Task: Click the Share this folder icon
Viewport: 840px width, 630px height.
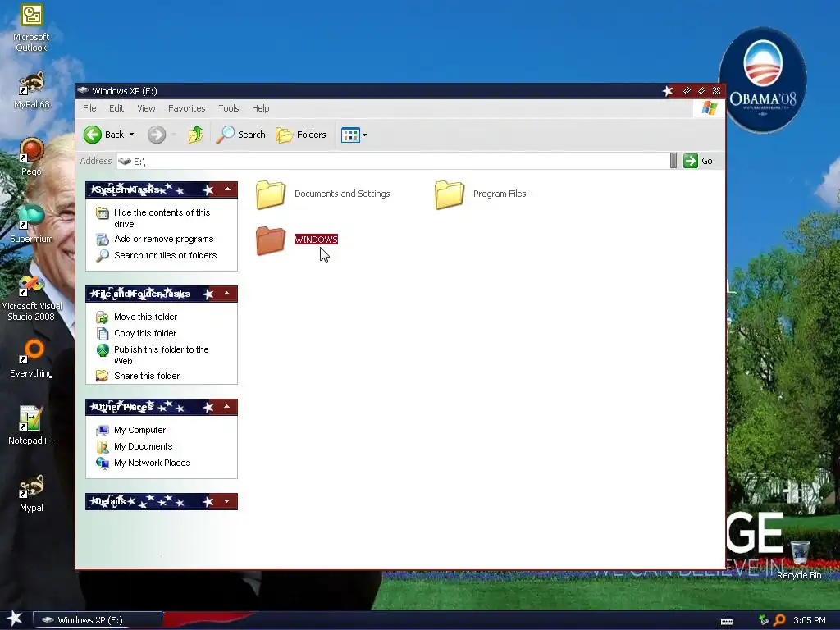Action: (x=103, y=376)
